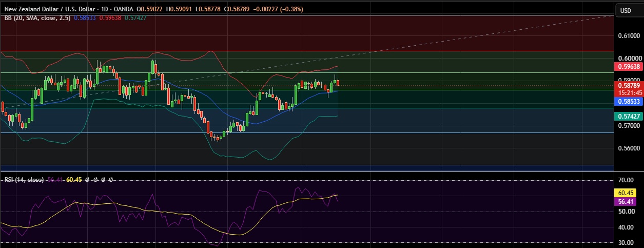Image resolution: width=644 pixels, height=248 pixels.
Task: Click the 30.00 level on the RSI axis
Action: [x=626, y=242]
